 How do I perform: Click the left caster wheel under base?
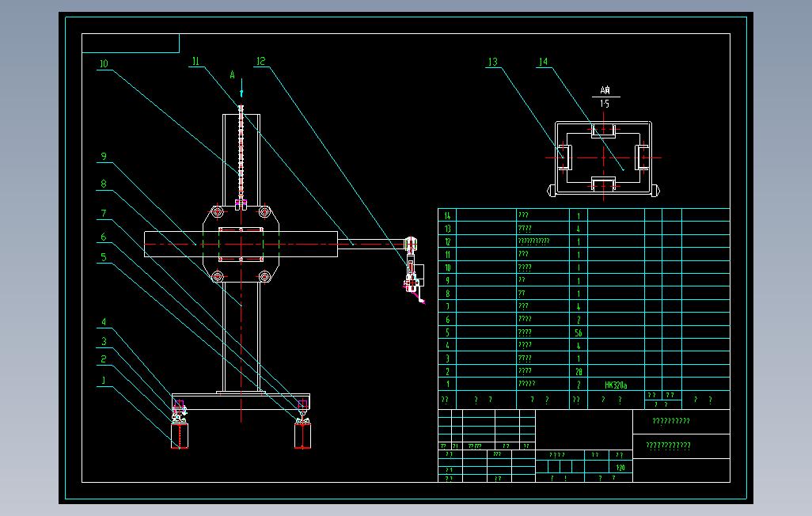click(x=179, y=434)
